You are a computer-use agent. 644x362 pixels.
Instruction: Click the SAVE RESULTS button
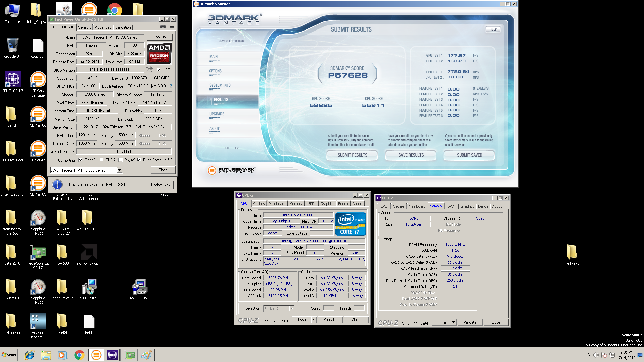[x=411, y=155]
